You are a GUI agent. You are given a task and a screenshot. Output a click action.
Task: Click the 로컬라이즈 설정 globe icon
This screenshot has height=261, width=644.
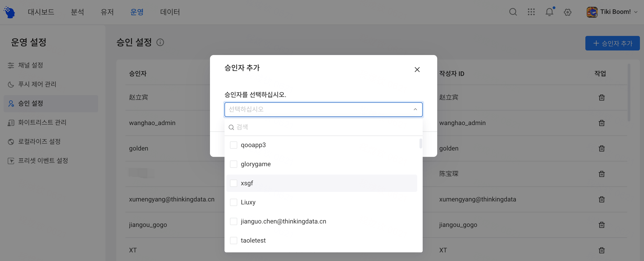(11, 142)
